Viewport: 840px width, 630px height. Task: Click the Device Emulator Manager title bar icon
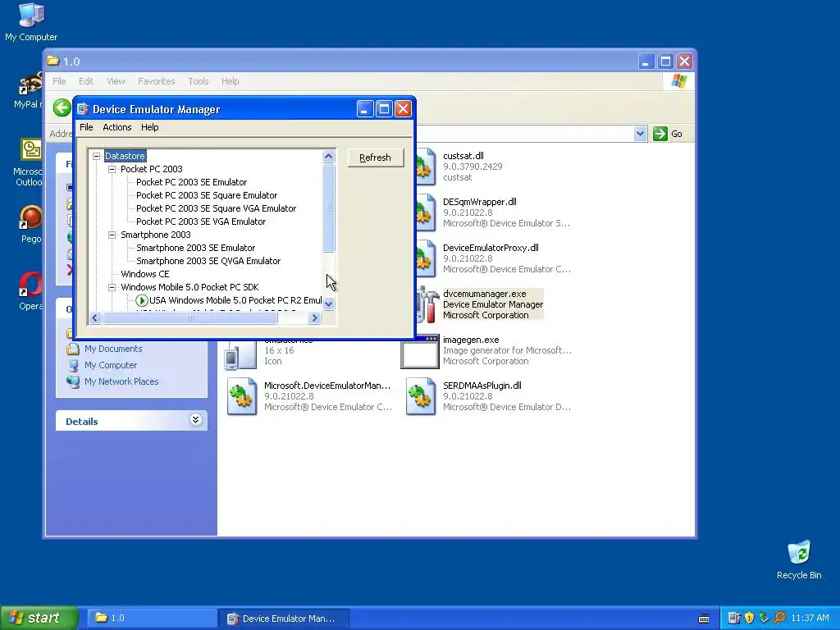point(83,109)
